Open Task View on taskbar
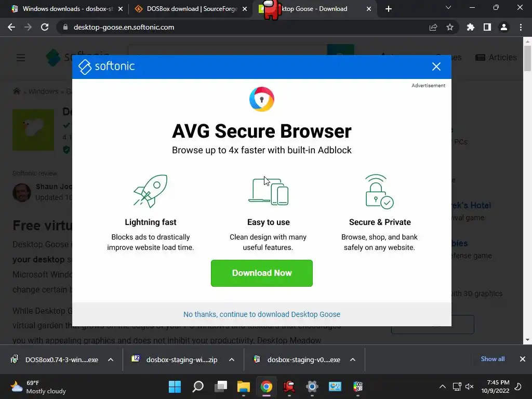This screenshot has width=532, height=399. tap(220, 387)
